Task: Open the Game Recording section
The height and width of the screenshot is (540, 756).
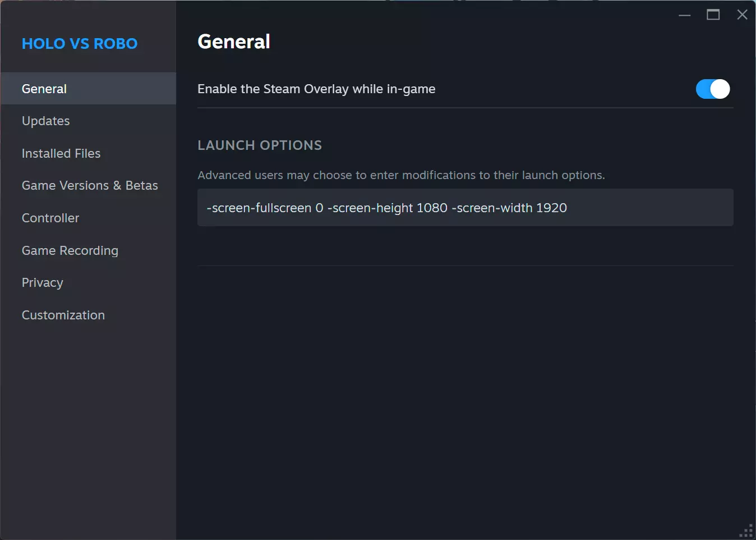Action: click(x=70, y=251)
